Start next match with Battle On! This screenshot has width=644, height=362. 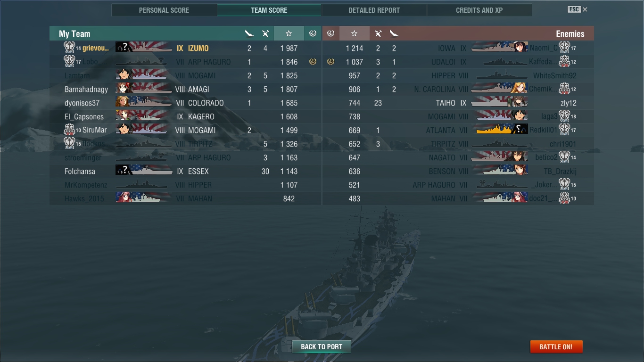(x=556, y=346)
